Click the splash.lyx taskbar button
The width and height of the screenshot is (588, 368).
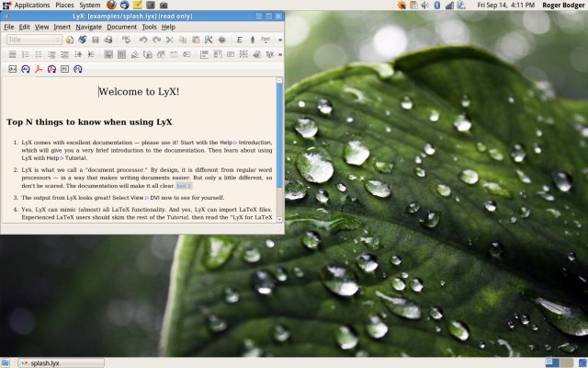click(62, 363)
